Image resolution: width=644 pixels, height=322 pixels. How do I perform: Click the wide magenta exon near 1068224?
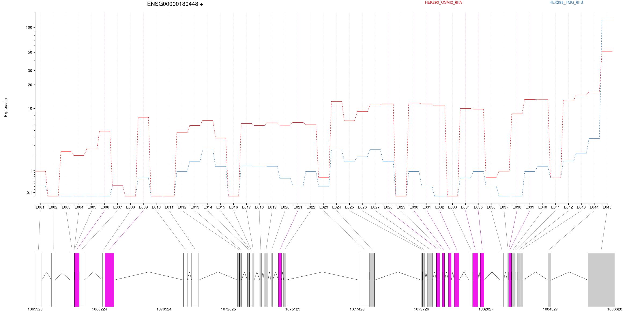tap(109, 280)
